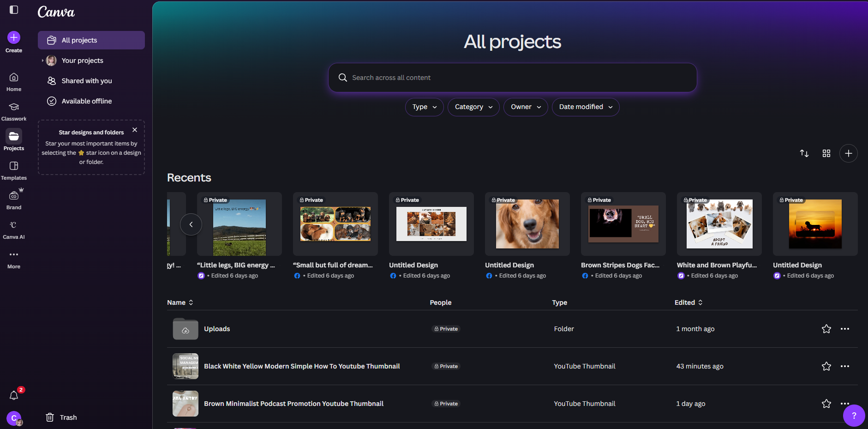Open the Date modified filter dropdown

[x=586, y=107]
